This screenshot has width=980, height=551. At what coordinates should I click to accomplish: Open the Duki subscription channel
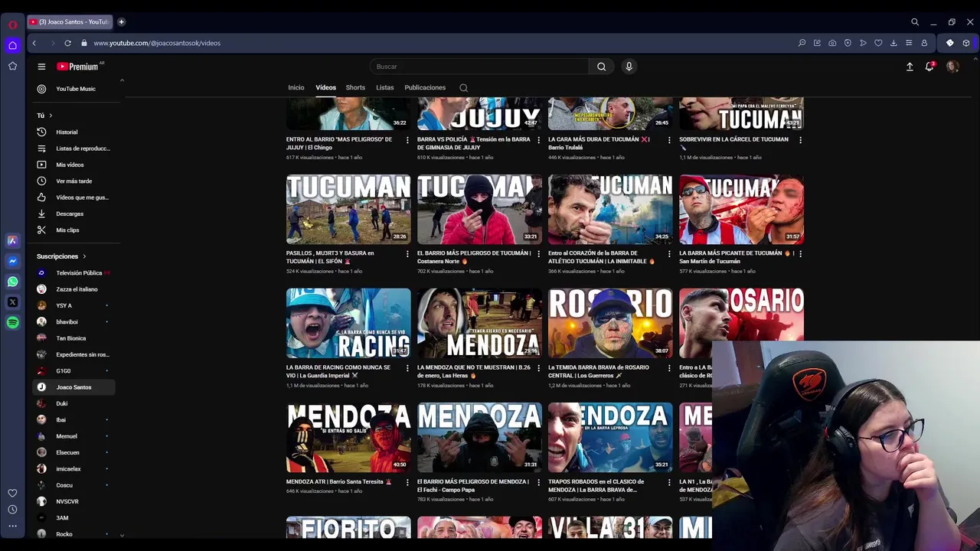(x=74, y=403)
